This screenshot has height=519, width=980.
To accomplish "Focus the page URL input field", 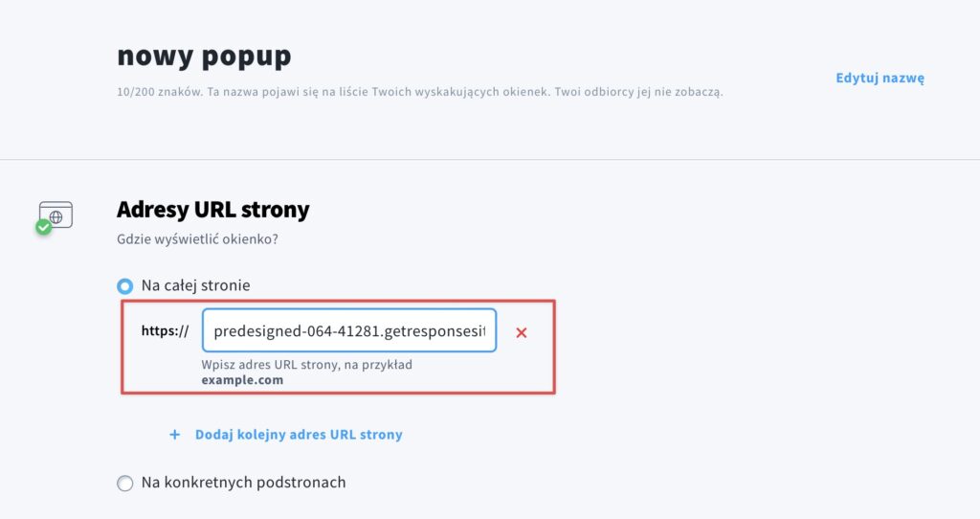I will (x=349, y=330).
